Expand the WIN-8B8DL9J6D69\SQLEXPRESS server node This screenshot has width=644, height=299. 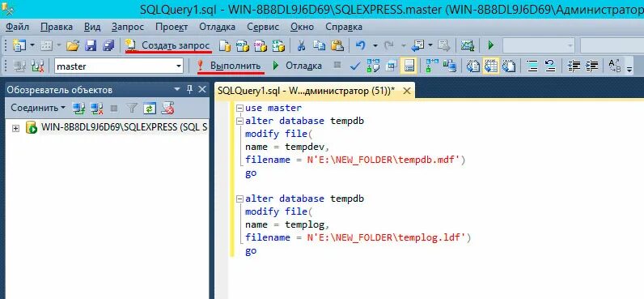(15, 128)
